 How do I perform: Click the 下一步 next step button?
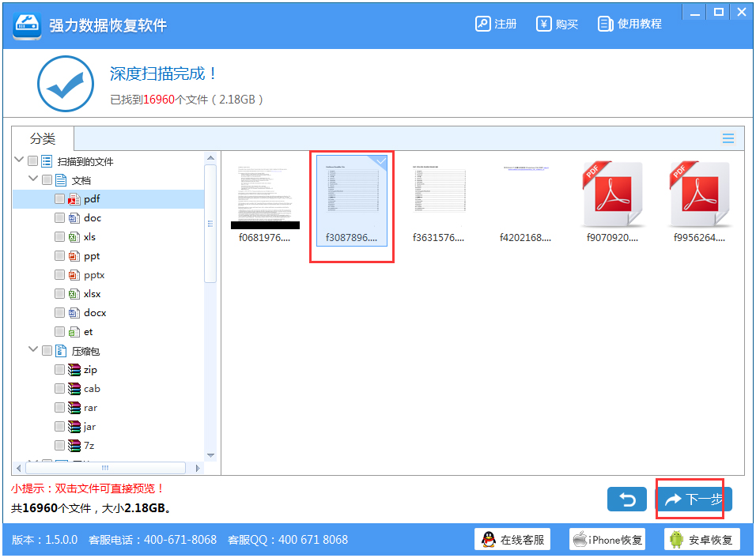693,499
